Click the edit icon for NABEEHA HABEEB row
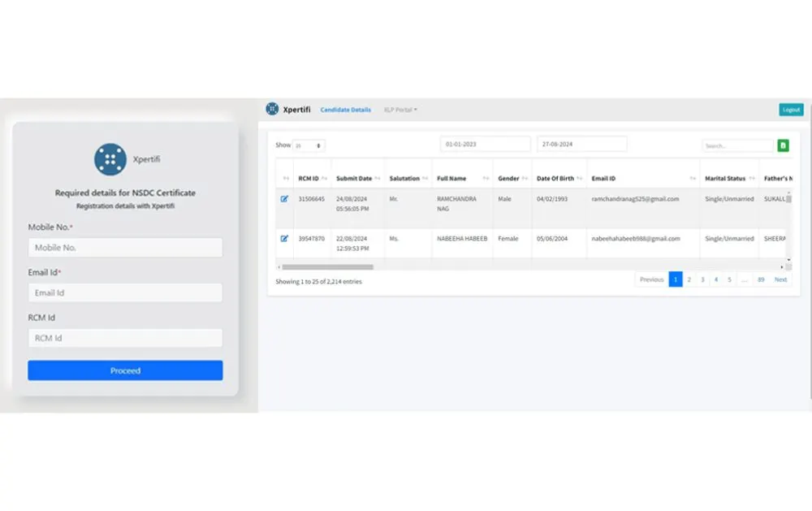 point(284,239)
